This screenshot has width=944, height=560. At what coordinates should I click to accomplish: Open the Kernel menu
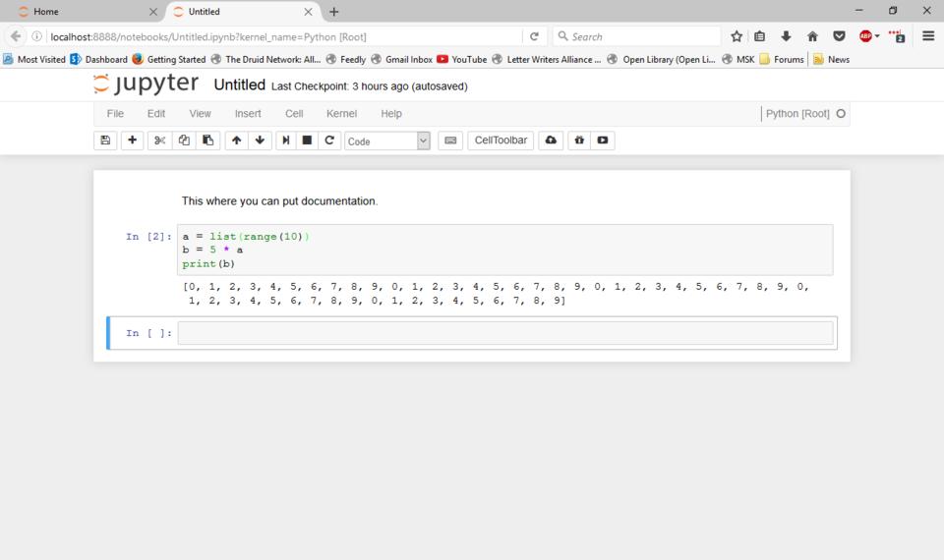[341, 114]
